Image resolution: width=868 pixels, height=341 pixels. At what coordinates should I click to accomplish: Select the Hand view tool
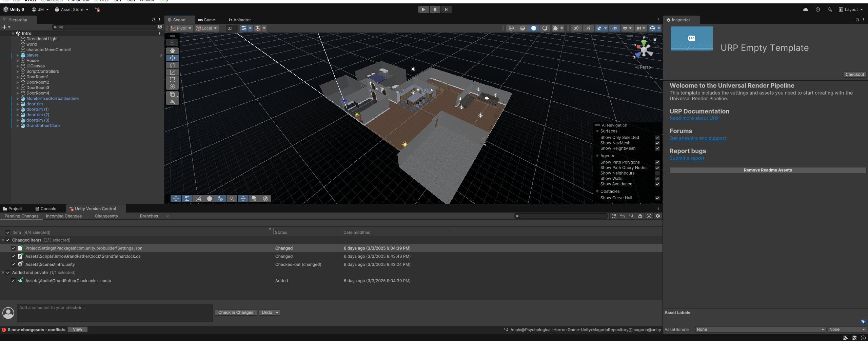pyautogui.click(x=172, y=51)
